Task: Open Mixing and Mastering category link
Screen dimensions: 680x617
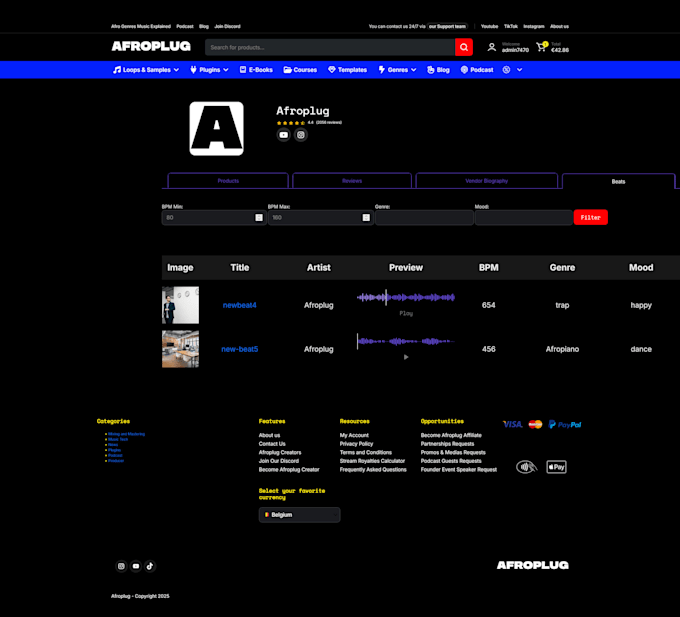Action: [x=126, y=434]
